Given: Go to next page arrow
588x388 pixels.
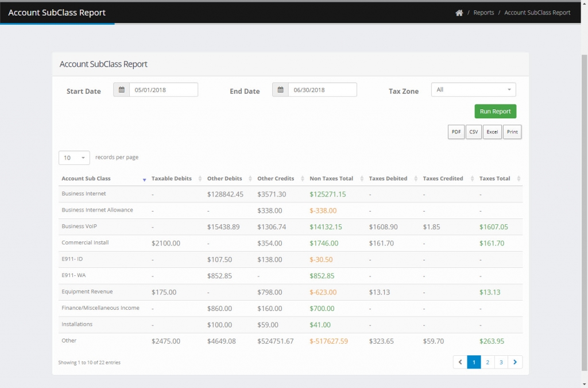Looking at the screenshot, I should pyautogui.click(x=515, y=362).
